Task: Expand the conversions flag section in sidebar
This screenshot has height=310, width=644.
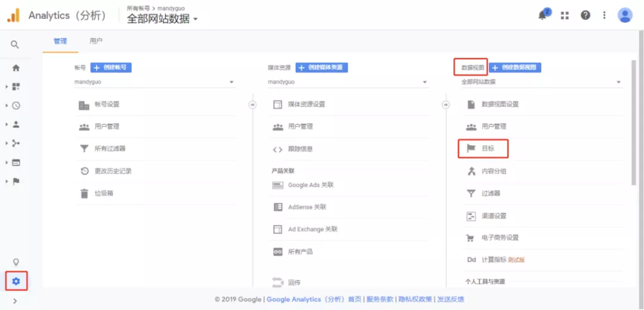Action: (x=16, y=181)
